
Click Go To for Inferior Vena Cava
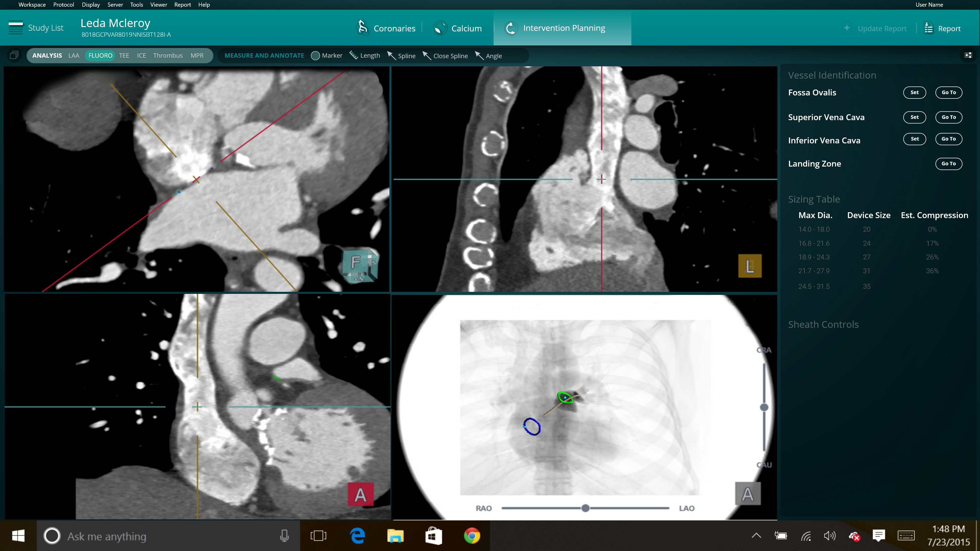(x=949, y=139)
